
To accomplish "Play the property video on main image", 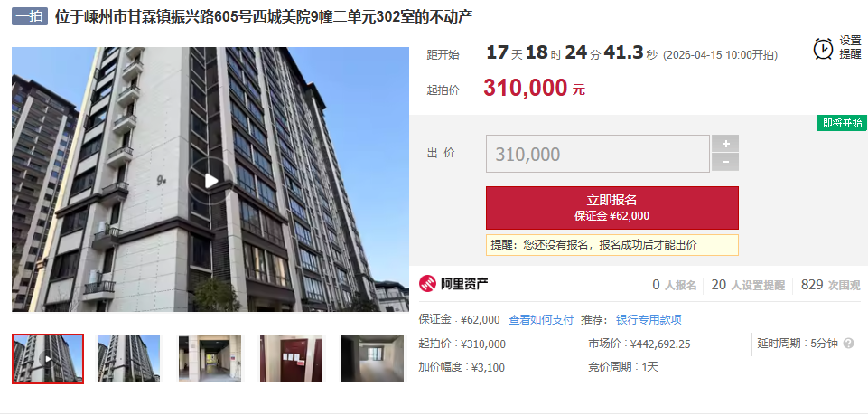I will (x=210, y=181).
